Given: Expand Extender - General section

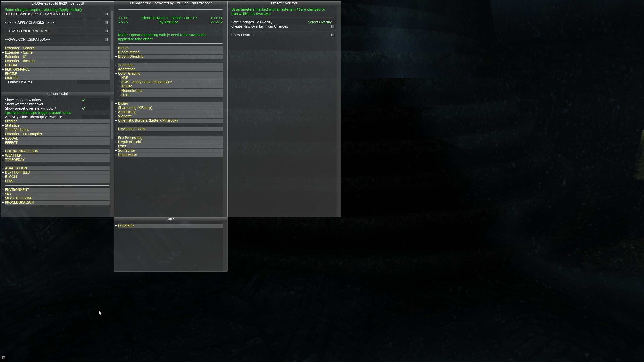Looking at the screenshot, I should [x=56, y=48].
